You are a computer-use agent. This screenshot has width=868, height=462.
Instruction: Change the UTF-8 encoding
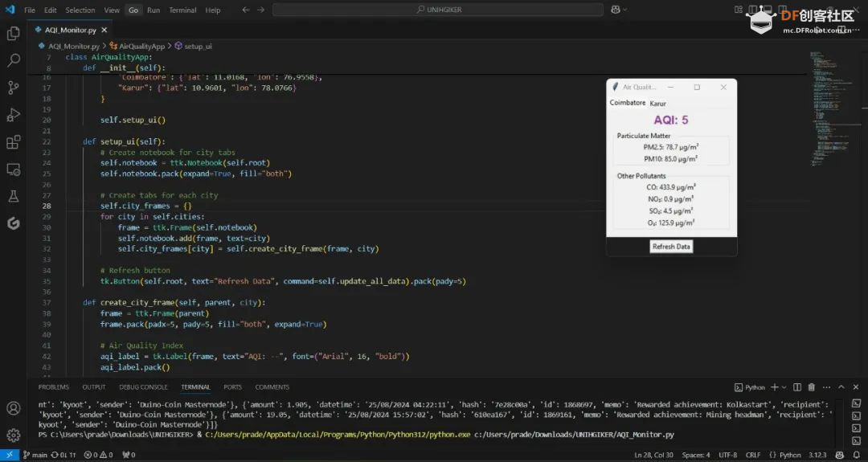(x=728, y=455)
